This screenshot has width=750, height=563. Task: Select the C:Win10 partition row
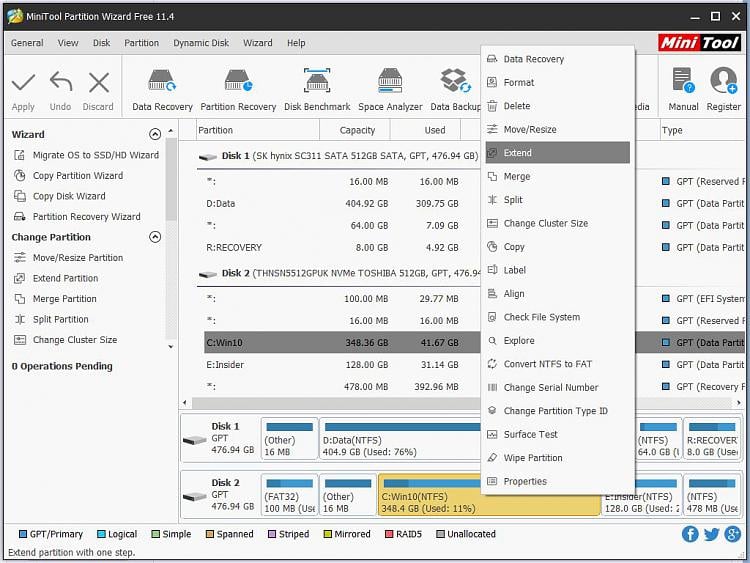342,342
